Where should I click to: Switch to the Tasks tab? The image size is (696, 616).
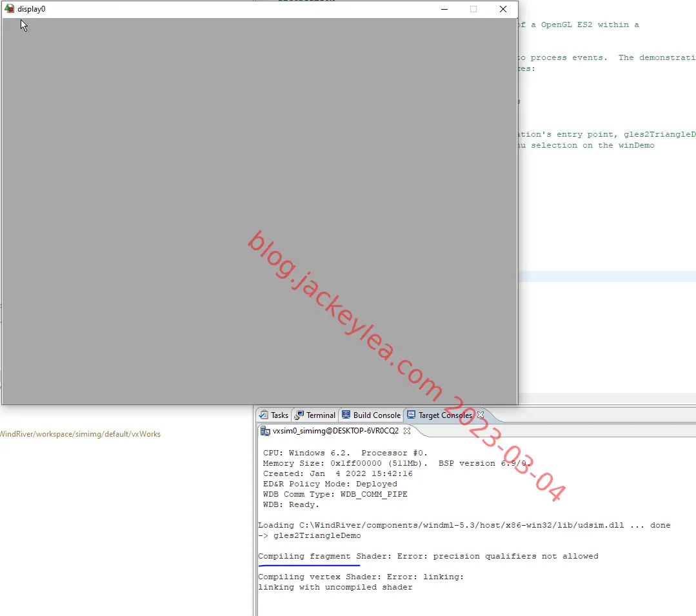point(279,415)
